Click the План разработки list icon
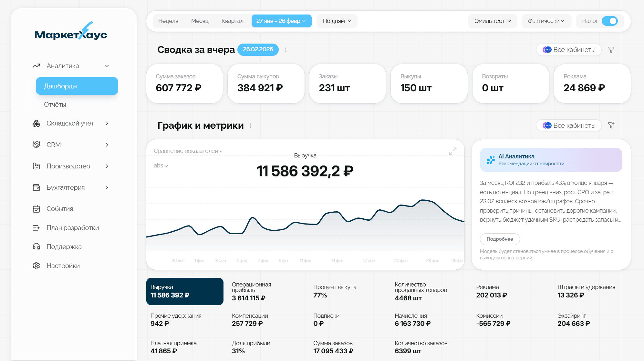Screen dimensions: 644x361 point(36,228)
